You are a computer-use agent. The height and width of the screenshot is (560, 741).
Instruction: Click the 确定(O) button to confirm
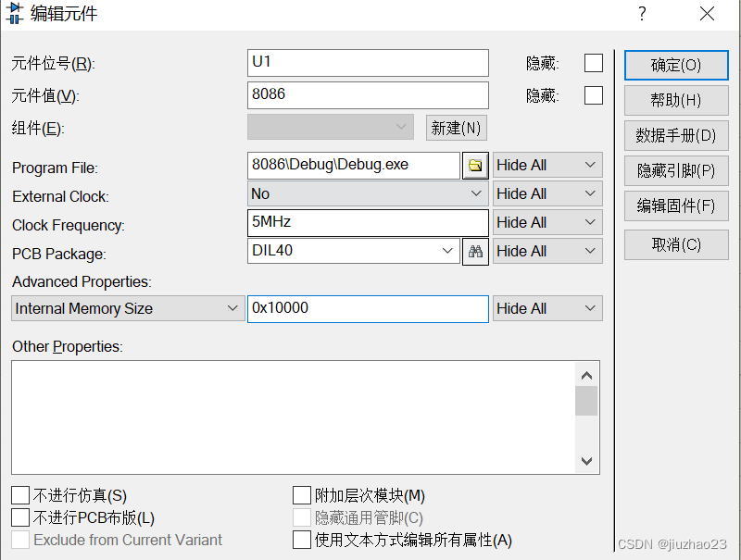[676, 65]
